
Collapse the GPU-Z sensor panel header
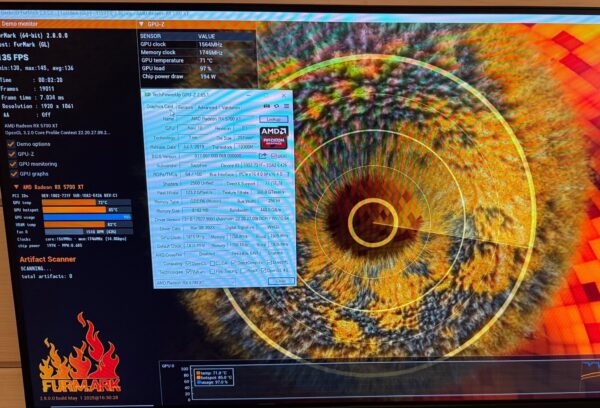(x=140, y=21)
